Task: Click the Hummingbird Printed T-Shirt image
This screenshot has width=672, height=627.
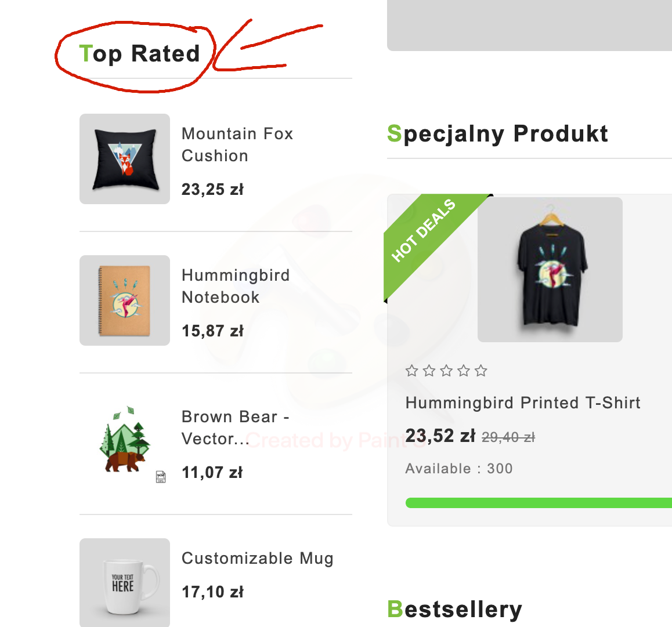Action: (x=550, y=270)
